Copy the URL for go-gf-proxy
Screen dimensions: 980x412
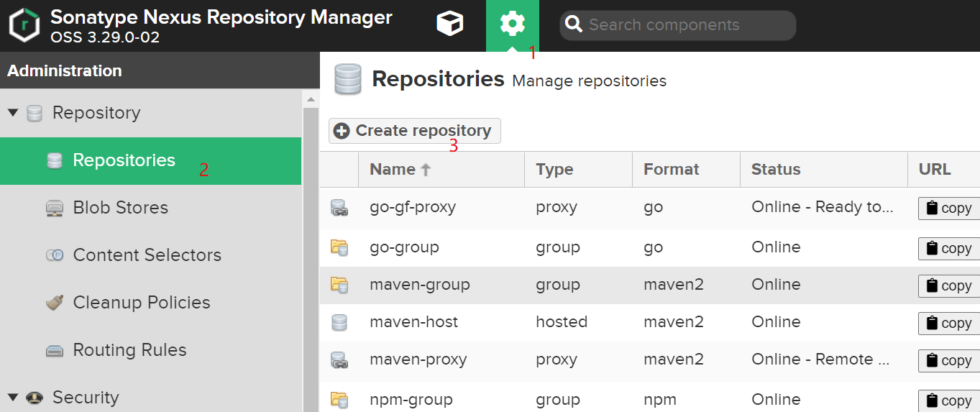[x=949, y=208]
